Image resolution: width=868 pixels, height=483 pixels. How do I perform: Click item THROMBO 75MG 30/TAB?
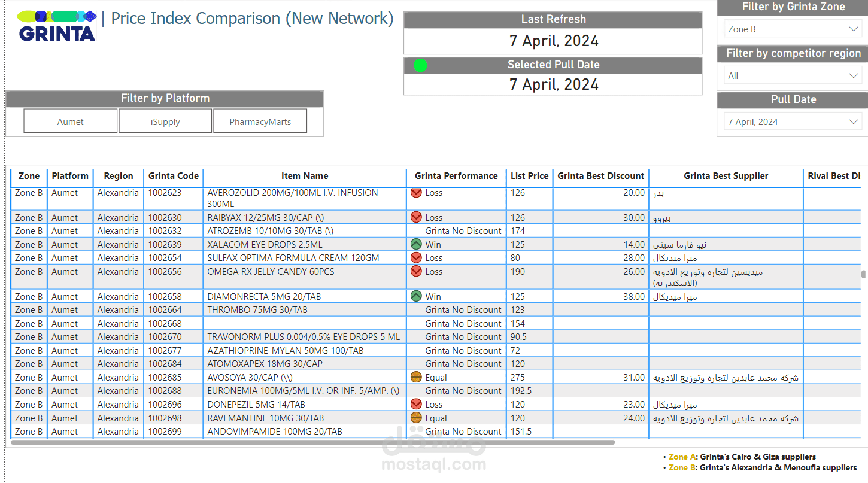tap(257, 309)
